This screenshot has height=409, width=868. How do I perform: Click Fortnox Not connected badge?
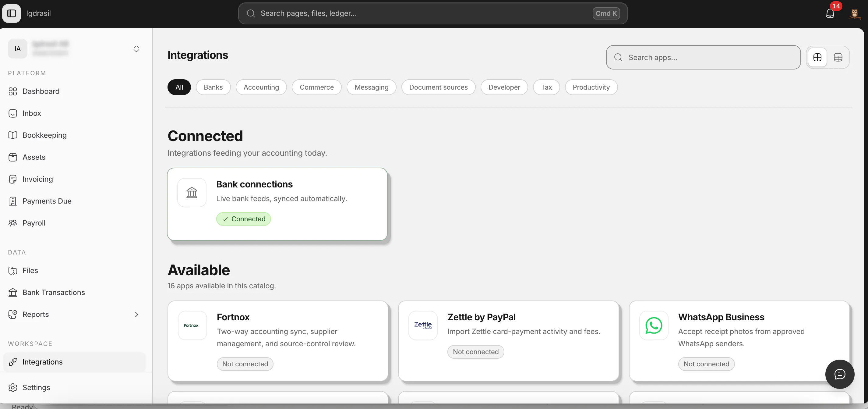click(x=245, y=364)
